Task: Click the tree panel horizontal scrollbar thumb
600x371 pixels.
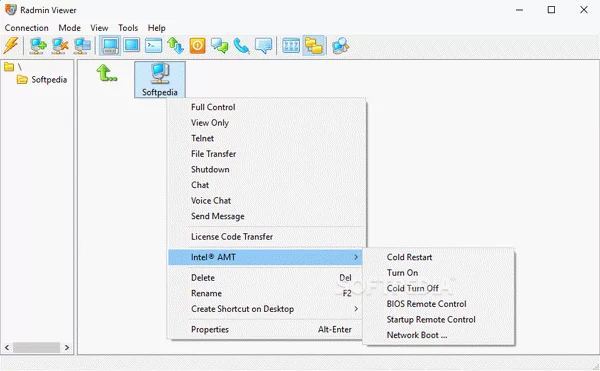Action: point(37,347)
